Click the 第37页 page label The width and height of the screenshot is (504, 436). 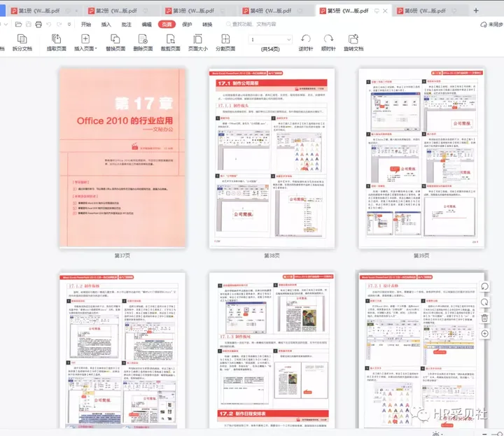pyautogui.click(x=122, y=255)
